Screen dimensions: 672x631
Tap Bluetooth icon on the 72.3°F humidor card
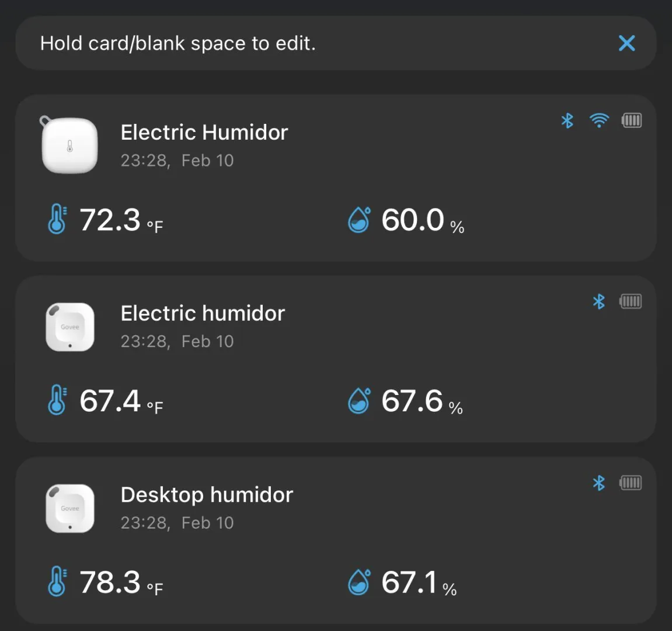pos(567,120)
